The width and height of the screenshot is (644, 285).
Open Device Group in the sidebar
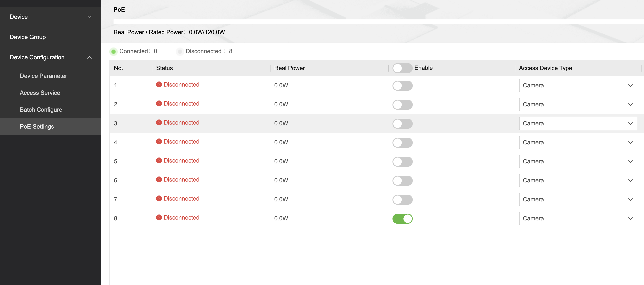(x=28, y=37)
